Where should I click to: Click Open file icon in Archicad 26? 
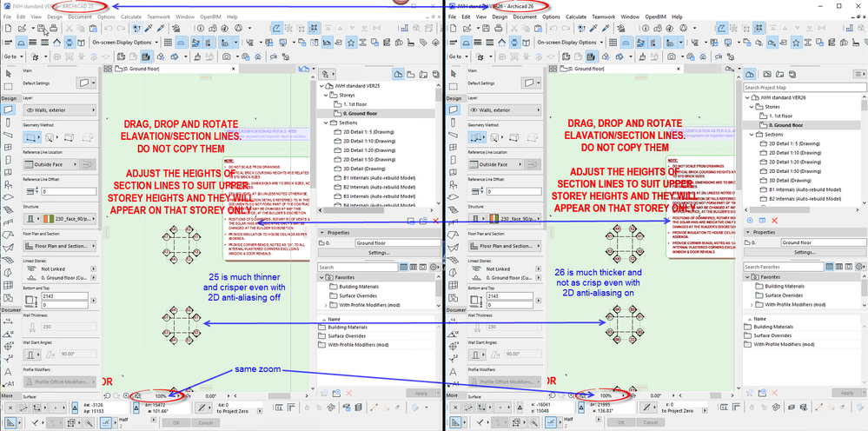pos(469,28)
